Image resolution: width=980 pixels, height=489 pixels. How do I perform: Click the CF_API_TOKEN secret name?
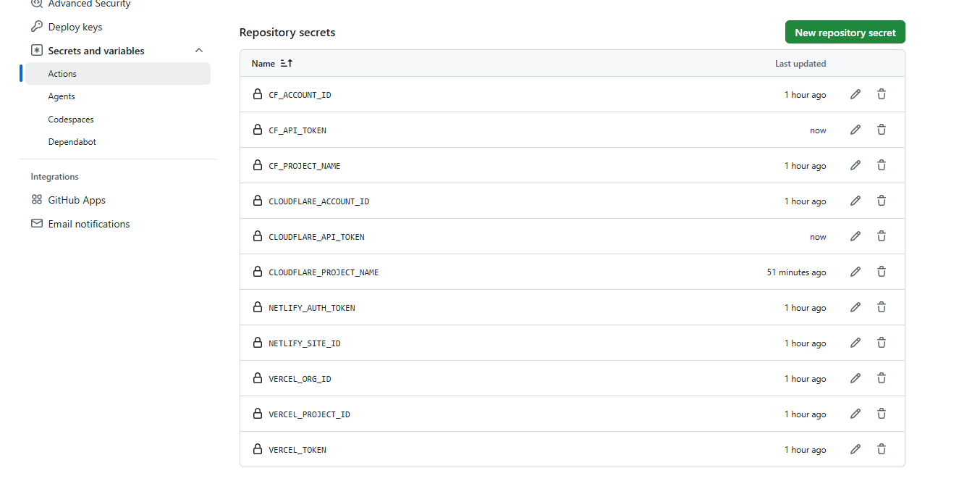[x=297, y=130]
